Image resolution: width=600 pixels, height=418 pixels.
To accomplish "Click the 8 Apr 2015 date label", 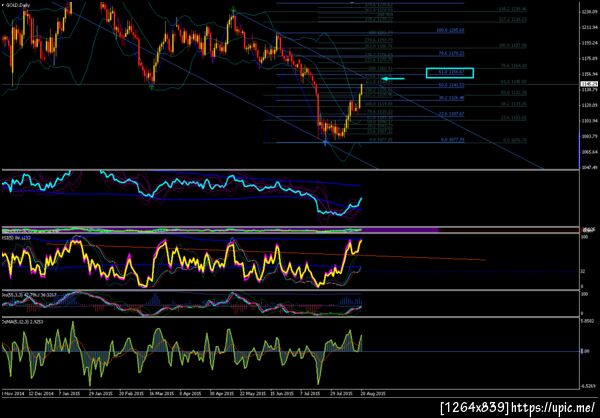I will coord(190,393).
